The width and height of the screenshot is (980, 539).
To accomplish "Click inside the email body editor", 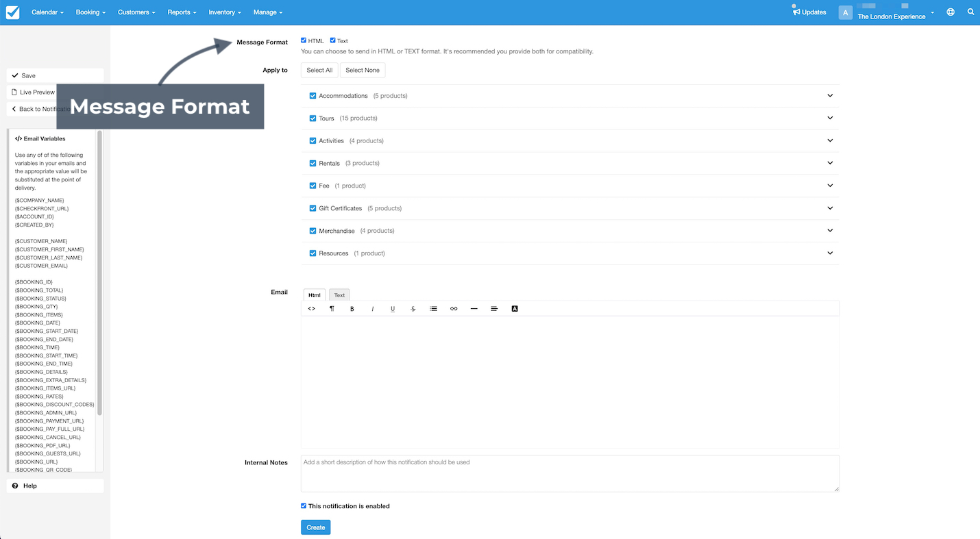I will (570, 382).
